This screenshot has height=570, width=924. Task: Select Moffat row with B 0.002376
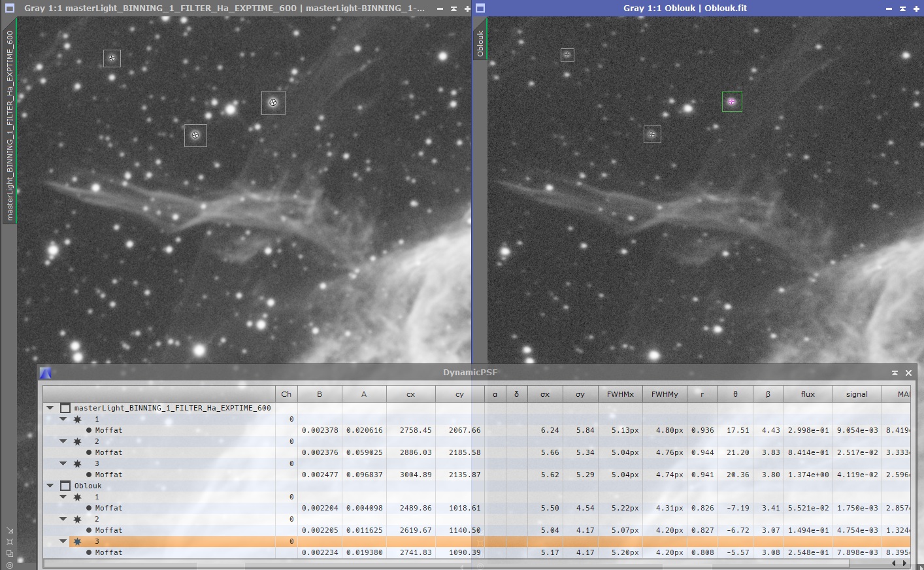477,452
